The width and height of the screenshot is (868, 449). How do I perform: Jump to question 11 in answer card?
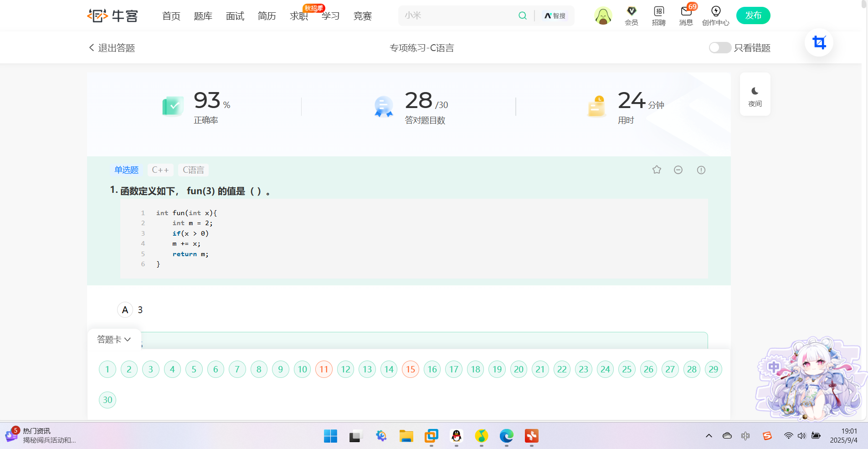(x=324, y=369)
